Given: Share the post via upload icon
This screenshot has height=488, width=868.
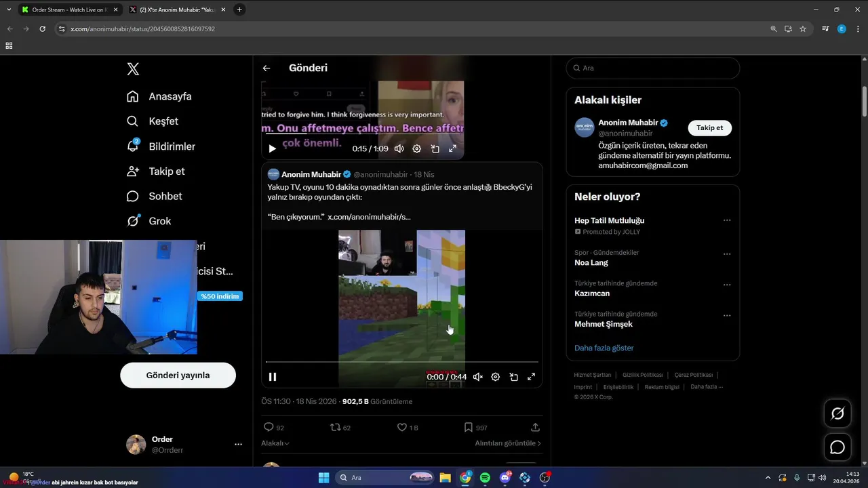Looking at the screenshot, I should click(x=535, y=428).
